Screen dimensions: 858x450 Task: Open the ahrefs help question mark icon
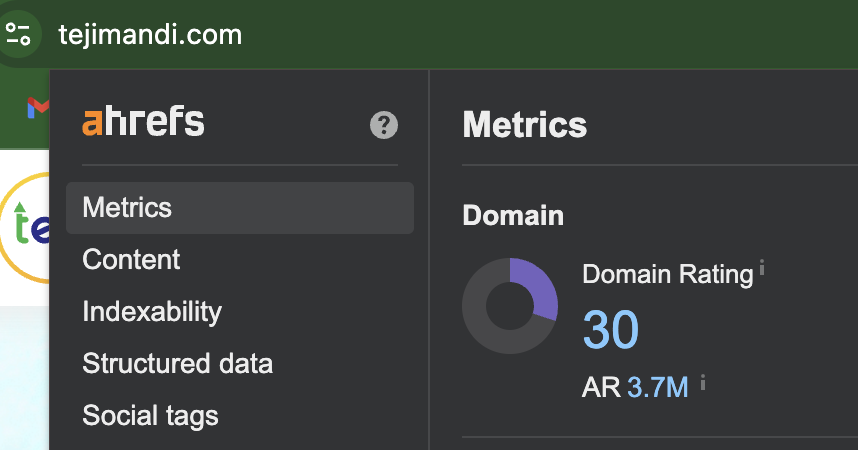(384, 125)
